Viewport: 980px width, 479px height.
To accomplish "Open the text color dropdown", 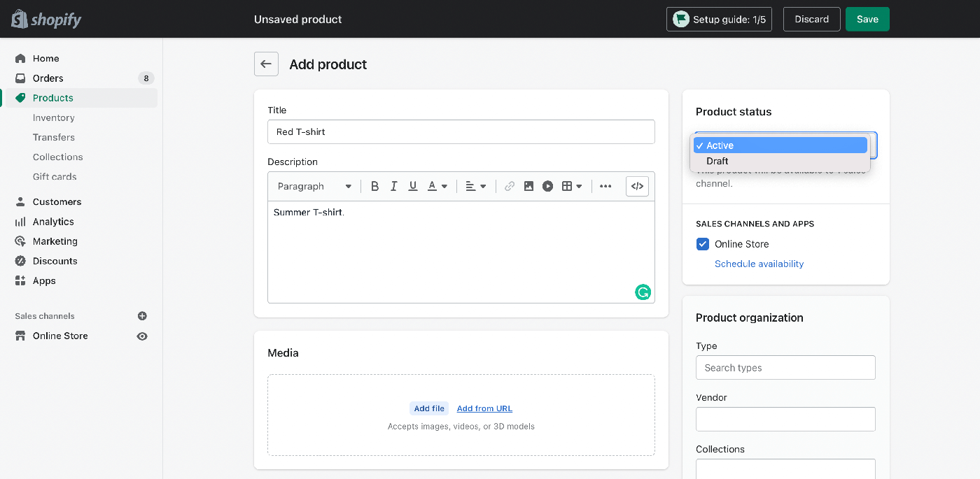I will 437,186.
